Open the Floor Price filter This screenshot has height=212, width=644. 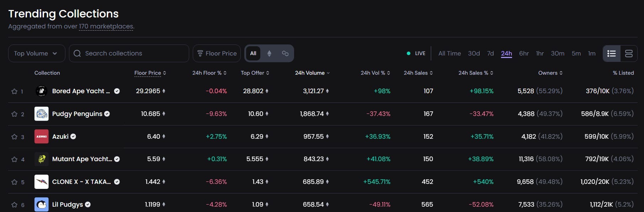[x=217, y=53]
